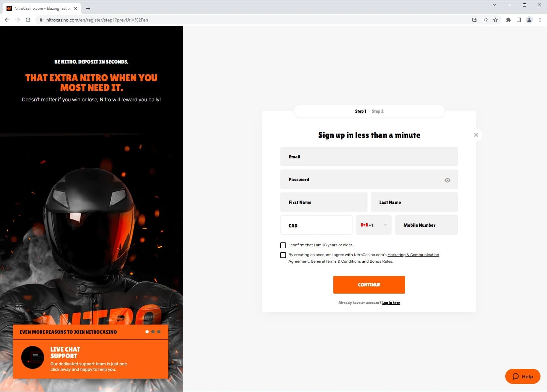This screenshot has width=547, height=392.
Task: Select the third carousel dot indicator
Action: click(x=159, y=332)
